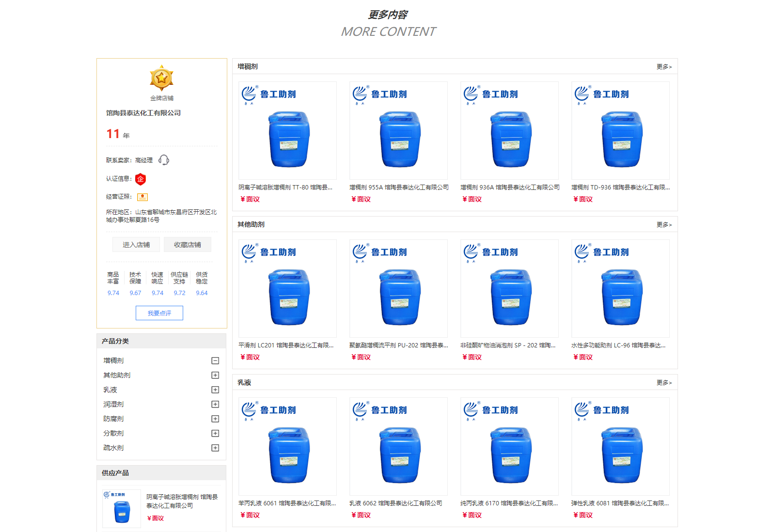
Task: Click company name 馆陶县泰达化工有限公司 in shop card
Action: click(x=143, y=113)
